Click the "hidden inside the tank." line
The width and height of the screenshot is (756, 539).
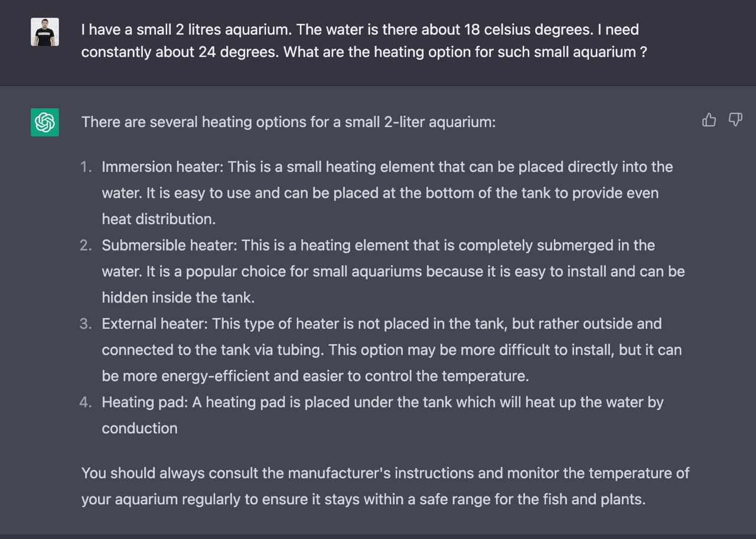tap(178, 297)
